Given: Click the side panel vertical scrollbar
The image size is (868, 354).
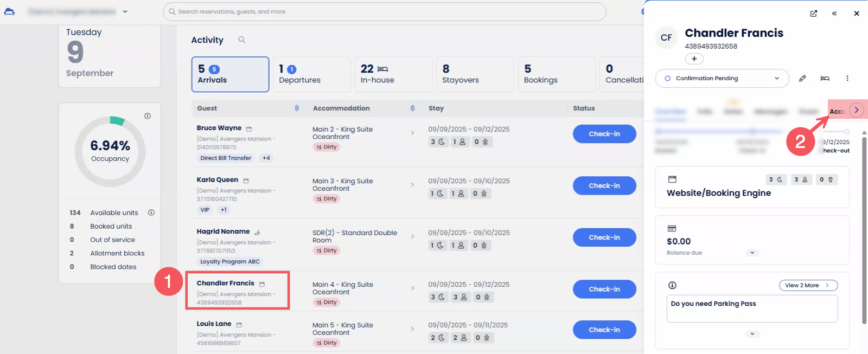Looking at the screenshot, I should (864, 228).
